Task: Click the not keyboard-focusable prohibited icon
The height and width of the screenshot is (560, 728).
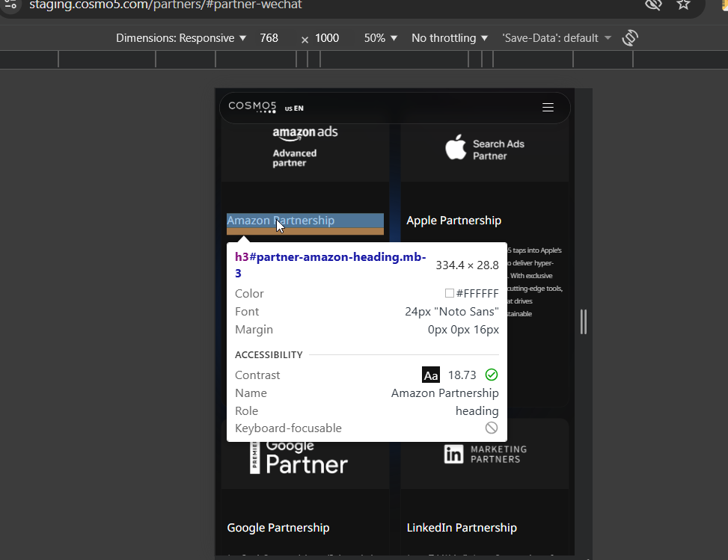Action: pos(492,428)
